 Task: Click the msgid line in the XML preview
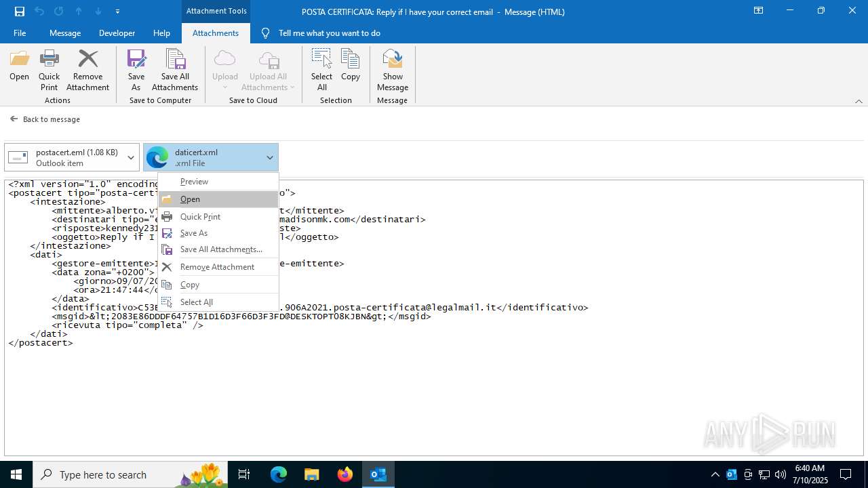(241, 316)
